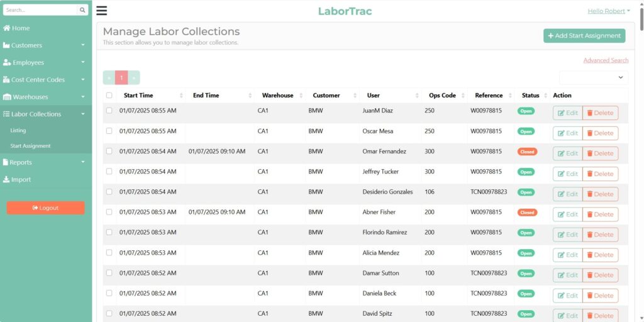This screenshot has height=322, width=644.
Task: Click into the sidebar search field
Action: click(40, 10)
